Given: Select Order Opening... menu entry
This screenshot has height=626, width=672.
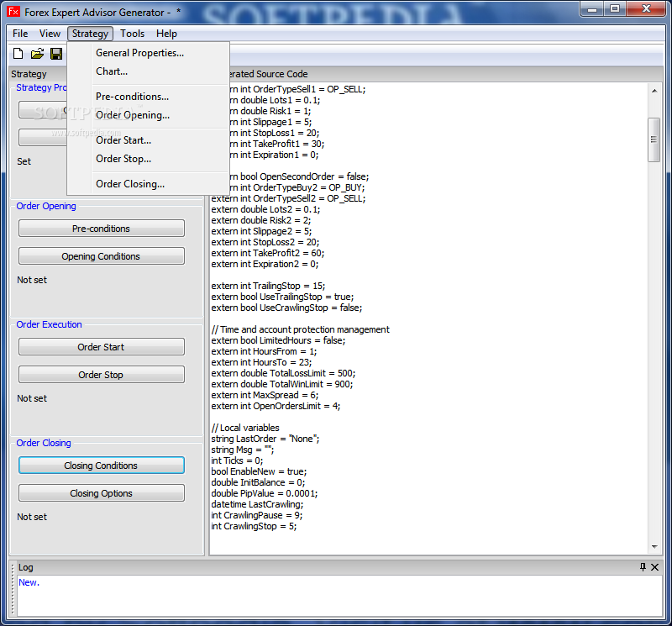Looking at the screenshot, I should pyautogui.click(x=148, y=115).
